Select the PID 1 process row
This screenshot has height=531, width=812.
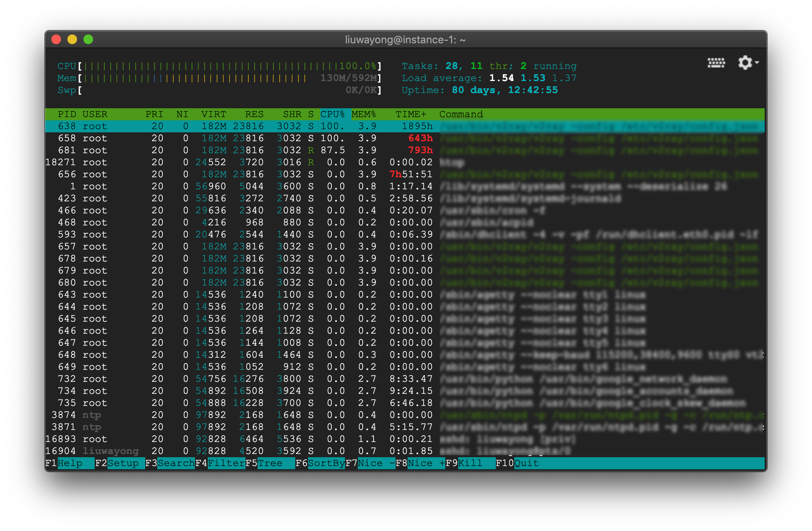click(405, 186)
